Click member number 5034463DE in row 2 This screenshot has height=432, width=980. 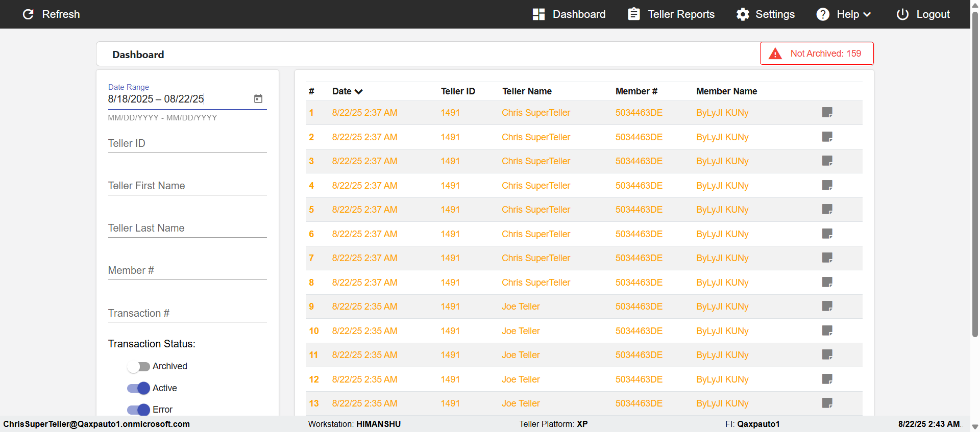(639, 137)
